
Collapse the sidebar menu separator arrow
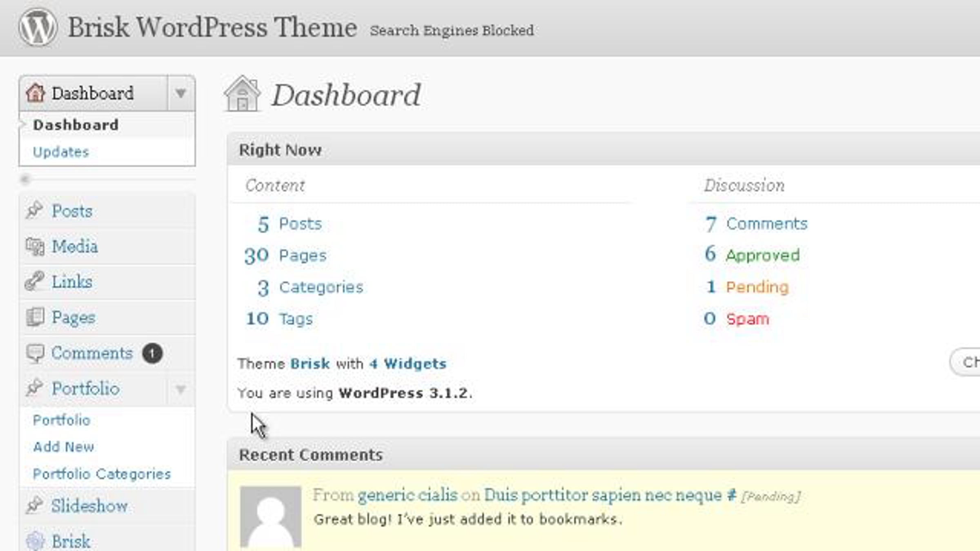(x=25, y=179)
